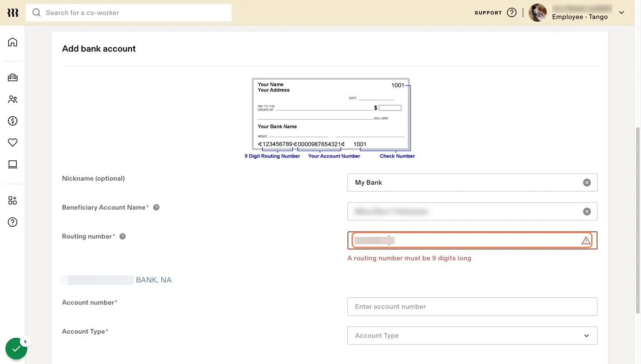Image resolution: width=641 pixels, height=364 pixels.
Task: Click the Nickname input field
Action: point(472,182)
